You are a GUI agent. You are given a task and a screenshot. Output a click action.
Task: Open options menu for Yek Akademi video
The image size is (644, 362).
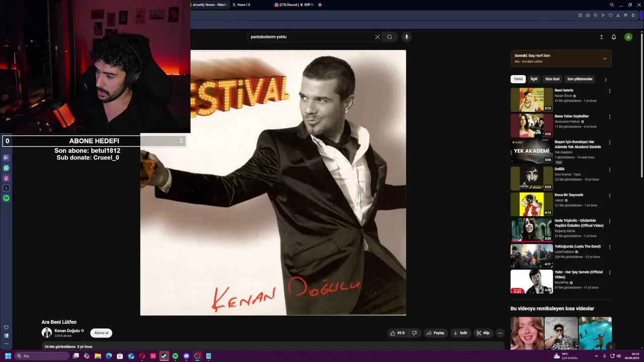click(609, 143)
